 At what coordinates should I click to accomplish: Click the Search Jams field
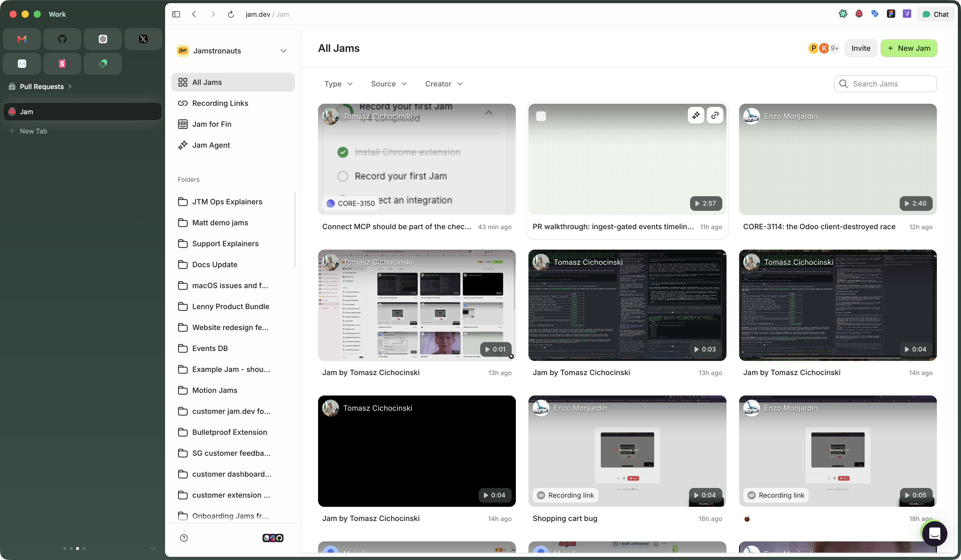point(885,84)
